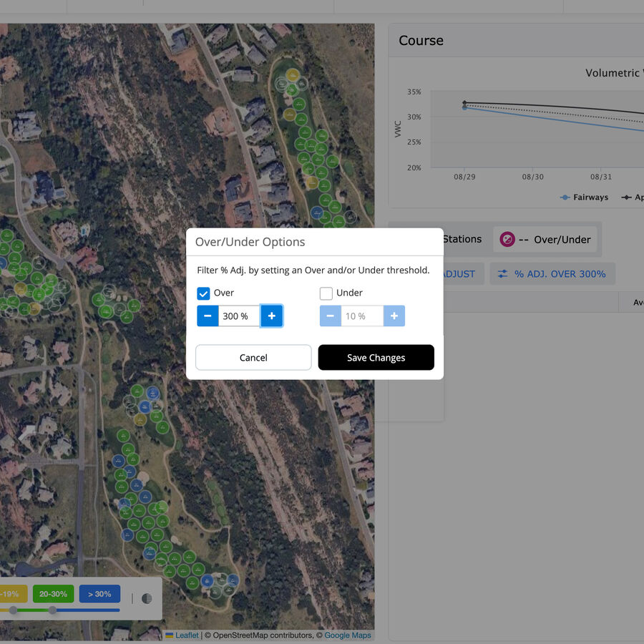
Task: Toggle the > 30% legend band
Action: click(99, 594)
